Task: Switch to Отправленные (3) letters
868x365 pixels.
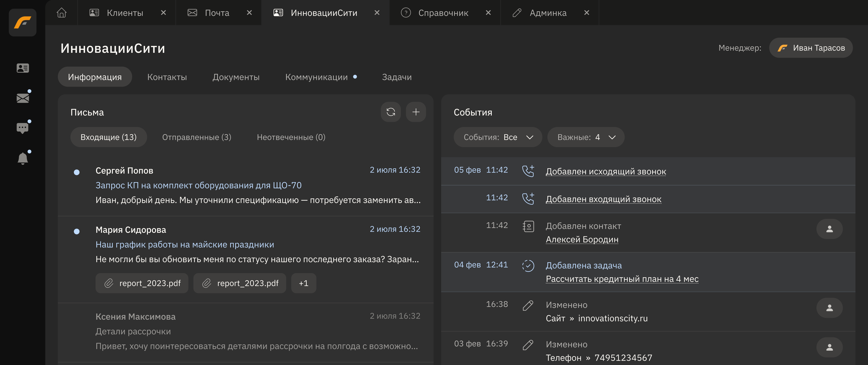Action: click(x=196, y=137)
